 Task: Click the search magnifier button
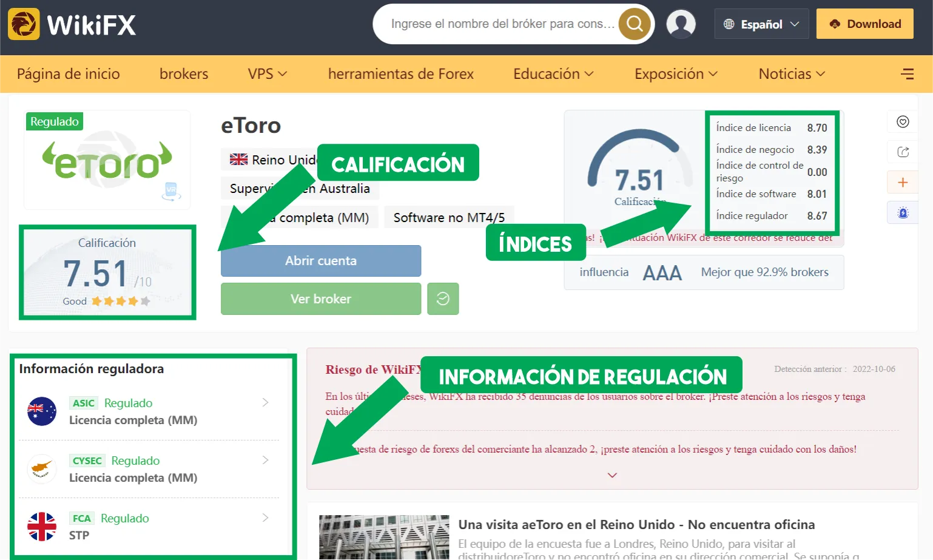coord(635,24)
